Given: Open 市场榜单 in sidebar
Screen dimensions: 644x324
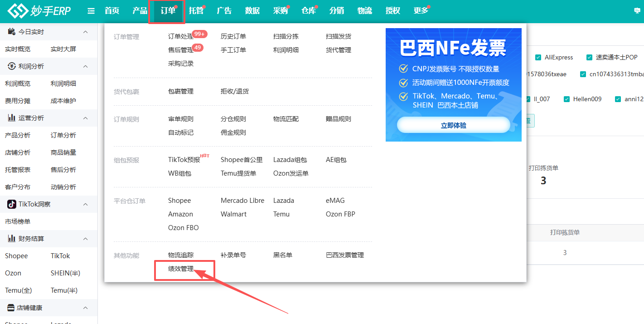Looking at the screenshot, I should point(18,221).
